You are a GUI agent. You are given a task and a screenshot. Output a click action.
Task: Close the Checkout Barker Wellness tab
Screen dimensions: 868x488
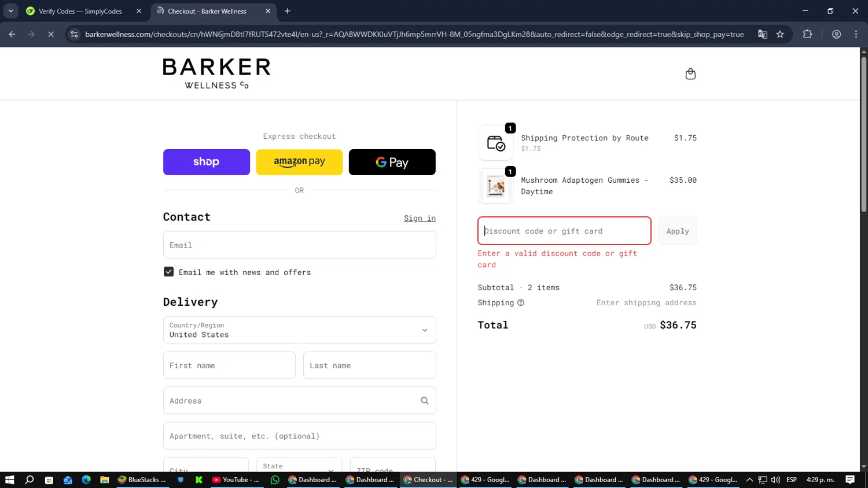[268, 11]
